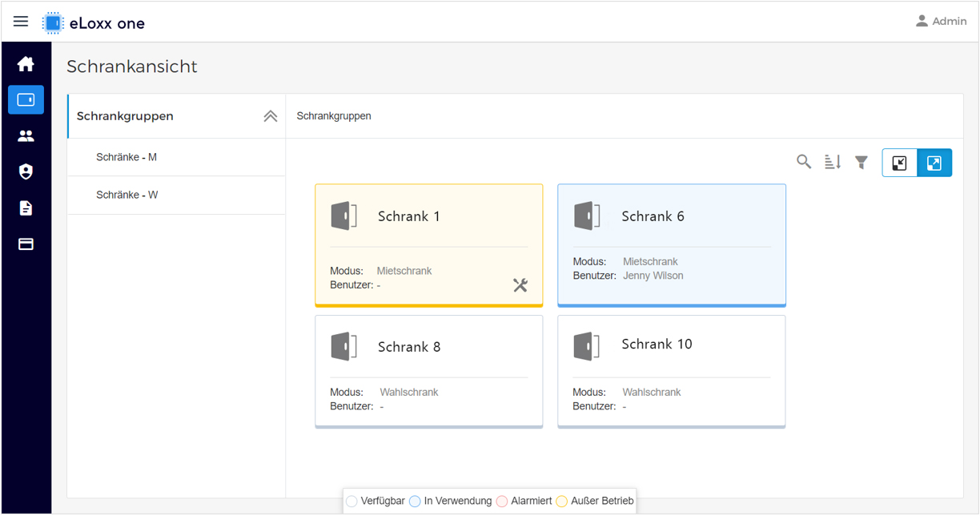Viewport: 980px width, 516px height.
Task: Click the eLoxx one logo icon
Action: click(x=53, y=23)
